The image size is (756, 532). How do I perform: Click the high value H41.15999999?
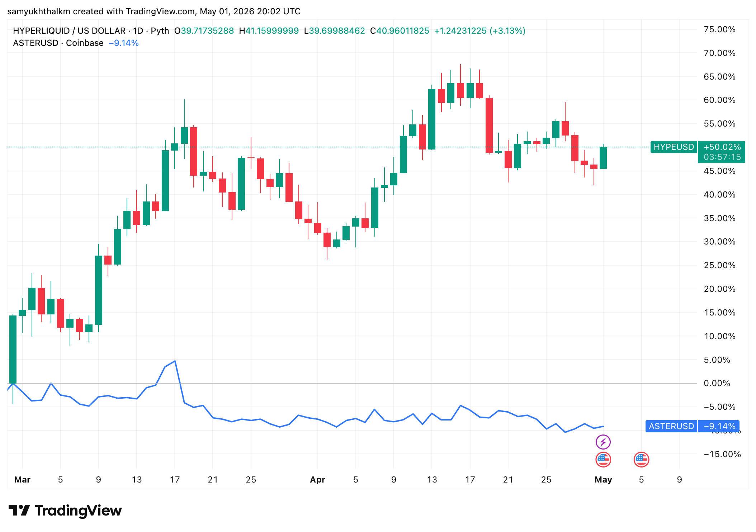click(269, 31)
